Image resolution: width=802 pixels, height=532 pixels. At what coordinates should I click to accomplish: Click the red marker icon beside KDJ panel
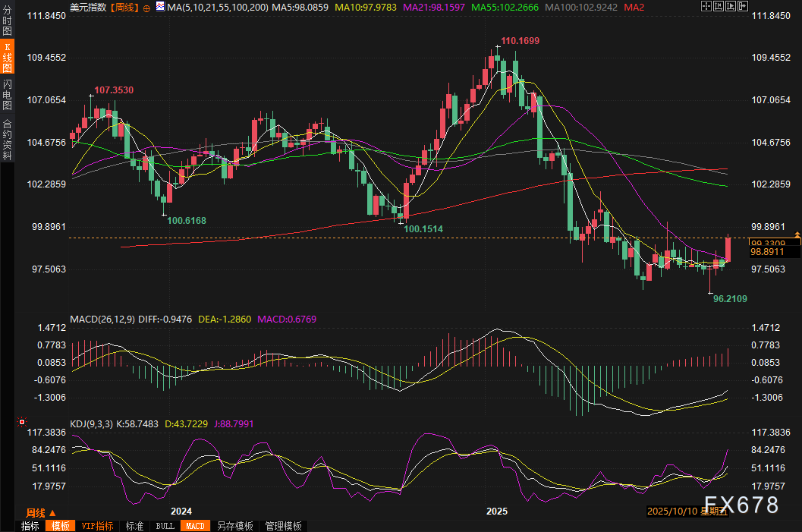(21, 421)
